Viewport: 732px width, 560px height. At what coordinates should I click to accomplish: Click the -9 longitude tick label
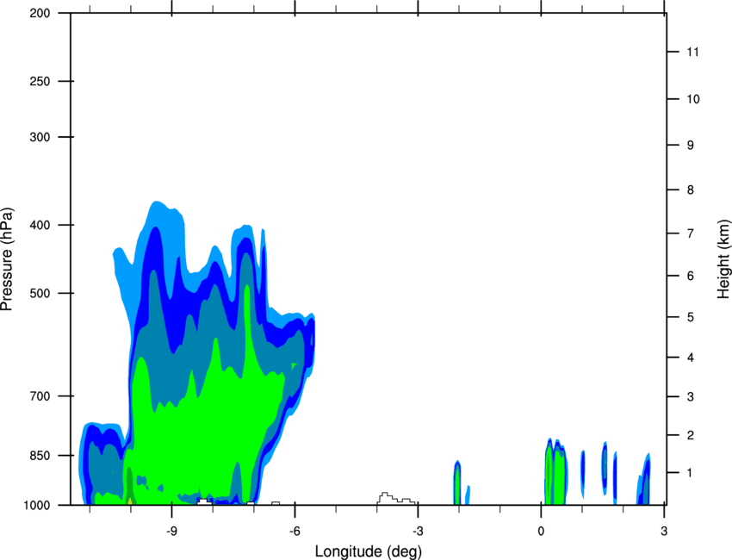pos(171,531)
